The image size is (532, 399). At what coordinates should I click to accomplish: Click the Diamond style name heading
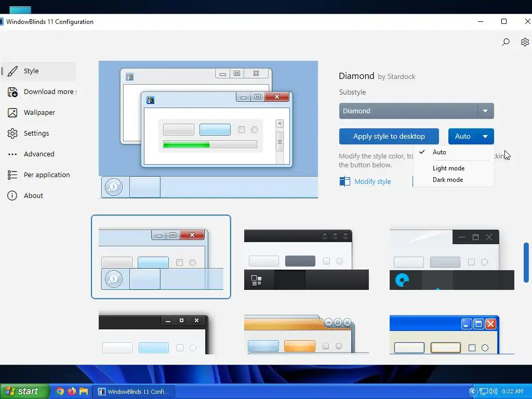coord(356,76)
